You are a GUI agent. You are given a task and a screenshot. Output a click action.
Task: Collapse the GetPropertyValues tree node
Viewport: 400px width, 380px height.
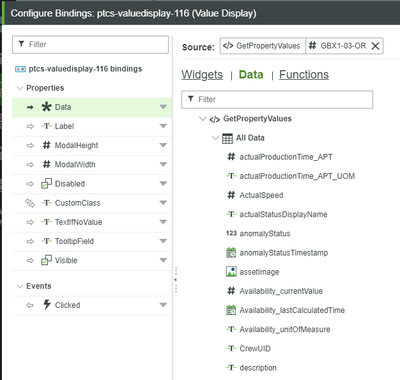(x=202, y=119)
